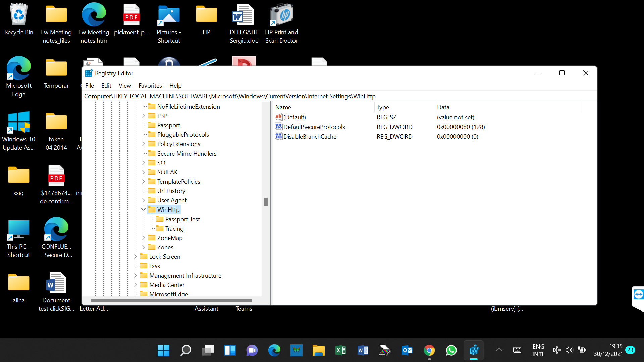Select the Passport Test subkey

tap(182, 219)
